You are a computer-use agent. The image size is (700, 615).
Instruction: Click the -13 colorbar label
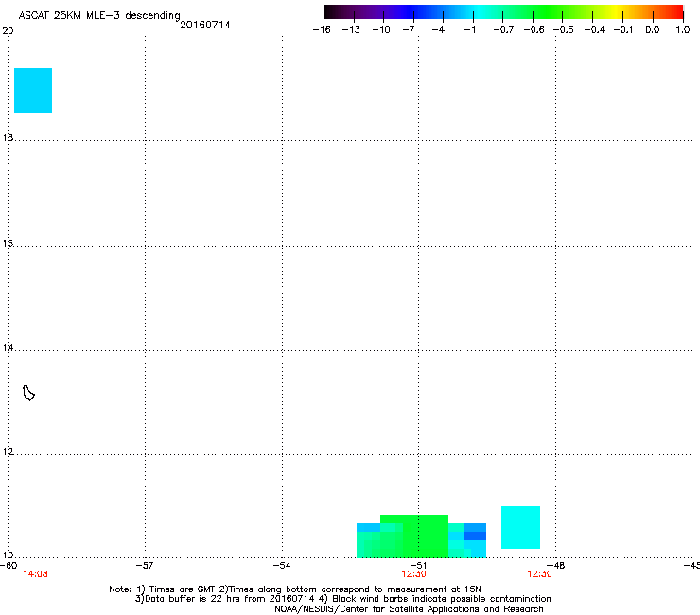pos(351,30)
